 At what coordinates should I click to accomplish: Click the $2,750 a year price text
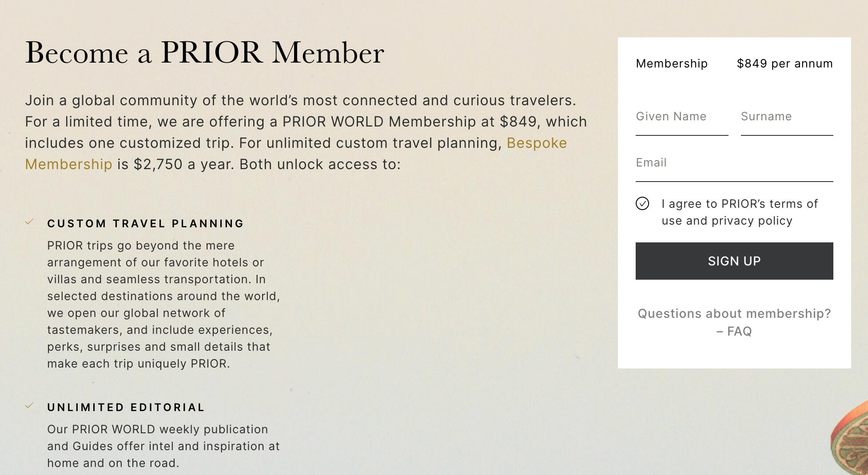(x=158, y=165)
